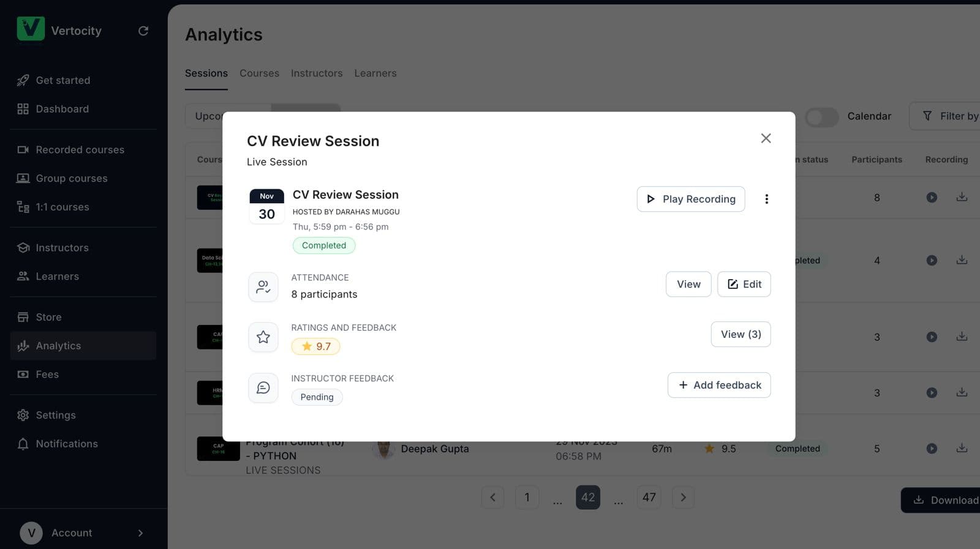Click the 1:1 courses tree icon
Viewport: 980px width, 549px height.
23,207
